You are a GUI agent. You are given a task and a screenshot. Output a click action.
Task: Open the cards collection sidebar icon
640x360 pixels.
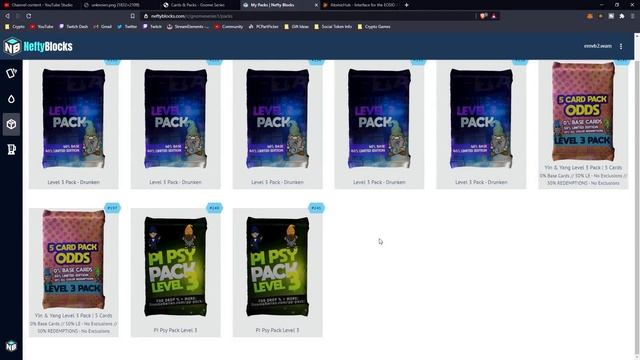11,73
